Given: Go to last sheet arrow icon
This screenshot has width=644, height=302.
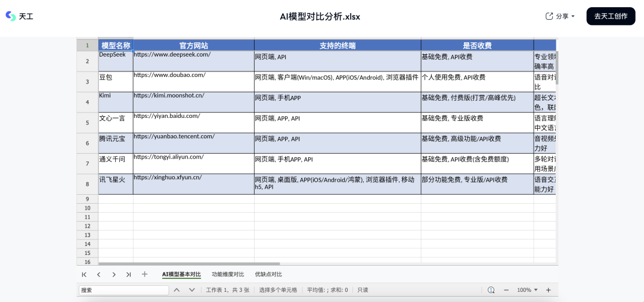Looking at the screenshot, I should (x=129, y=275).
